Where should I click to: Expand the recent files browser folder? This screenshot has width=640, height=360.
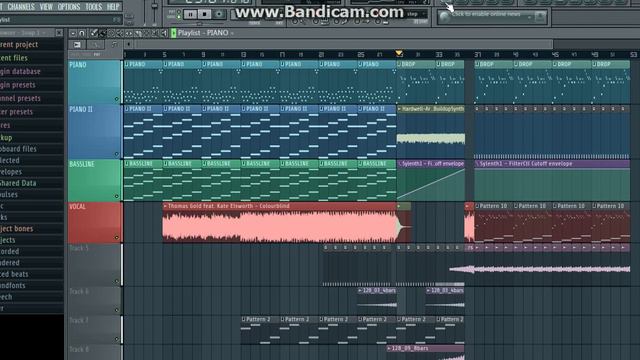point(14,58)
